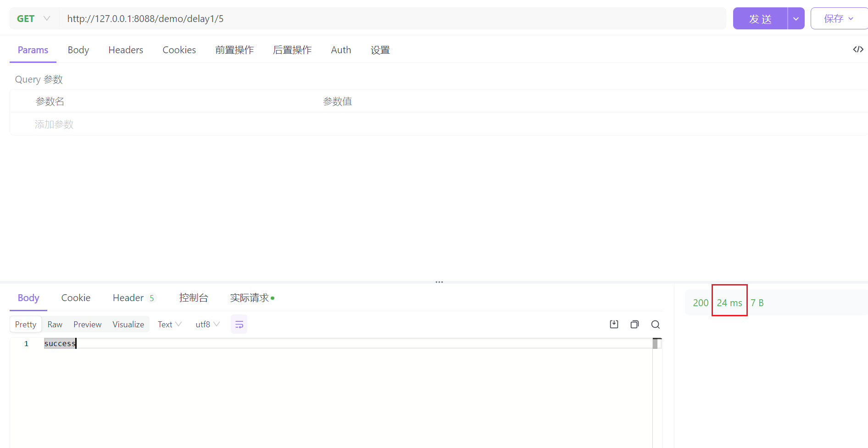Expand the send button arrow menu
Screen dimensions: 868x448
pos(796,19)
